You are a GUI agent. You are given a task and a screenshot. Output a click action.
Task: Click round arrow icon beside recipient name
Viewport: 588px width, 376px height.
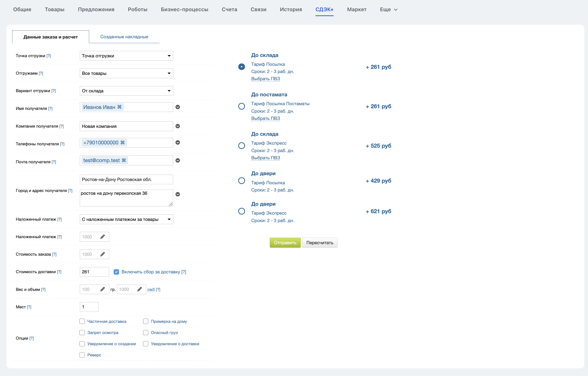click(178, 107)
